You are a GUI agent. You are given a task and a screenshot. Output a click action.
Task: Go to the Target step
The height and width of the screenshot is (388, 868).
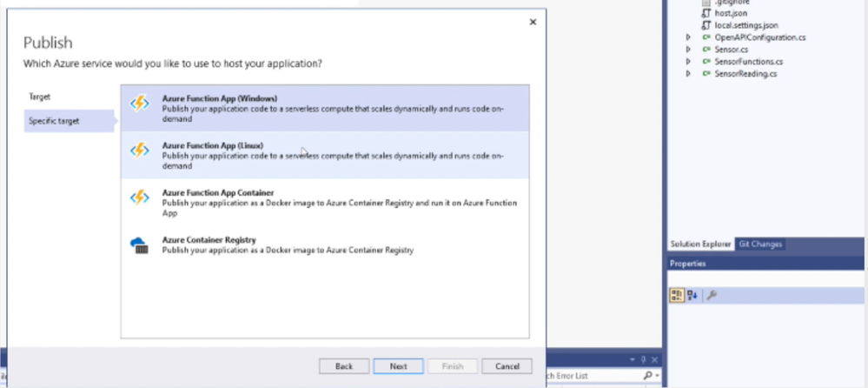tap(40, 97)
